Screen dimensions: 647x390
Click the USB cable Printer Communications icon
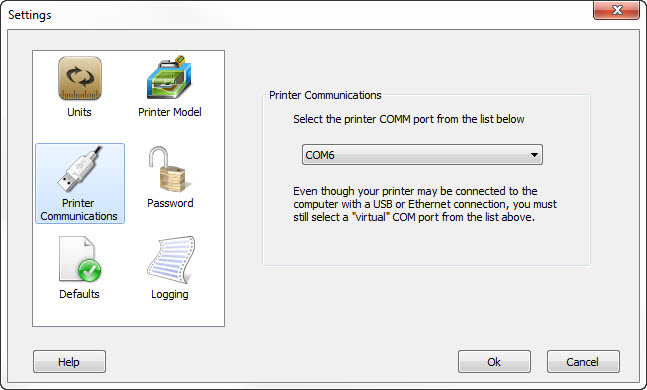[x=80, y=170]
